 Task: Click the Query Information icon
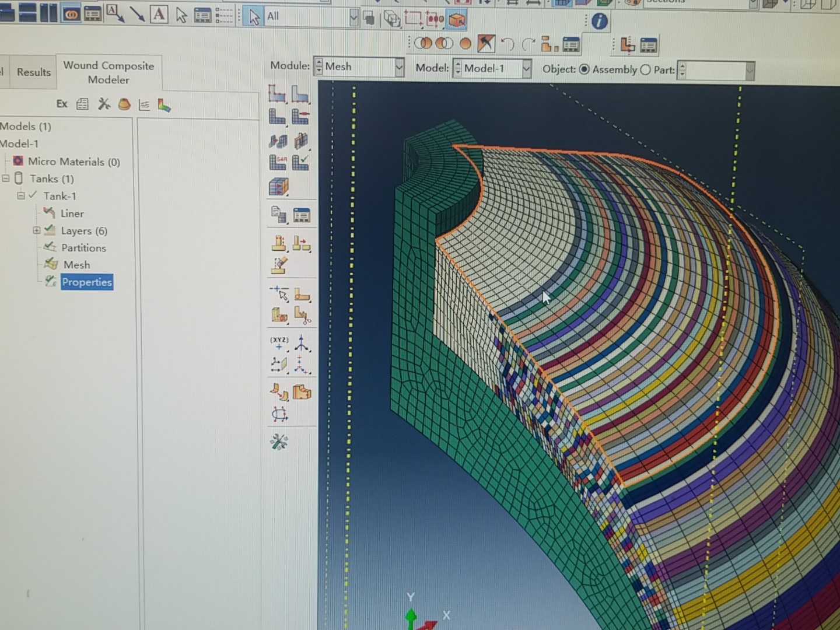pos(601,22)
